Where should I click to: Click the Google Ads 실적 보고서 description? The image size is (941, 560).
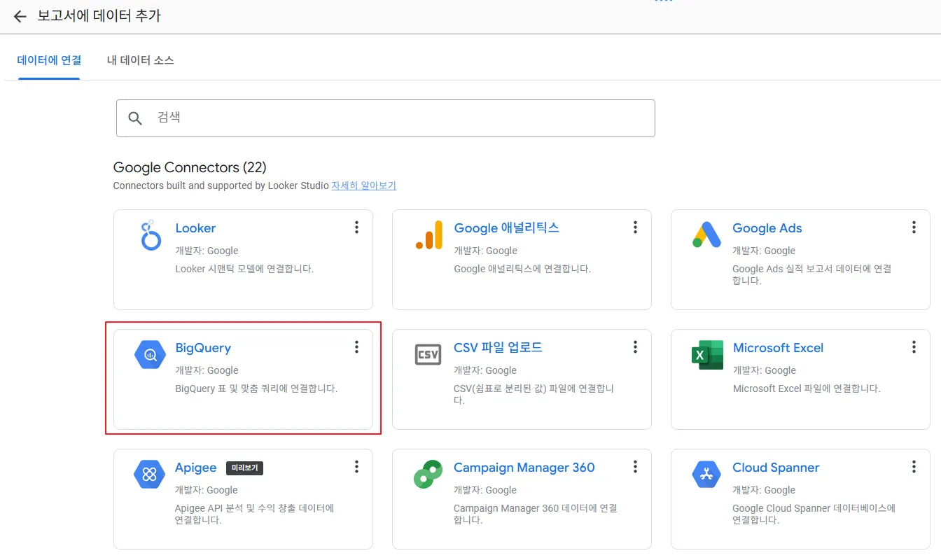point(812,274)
